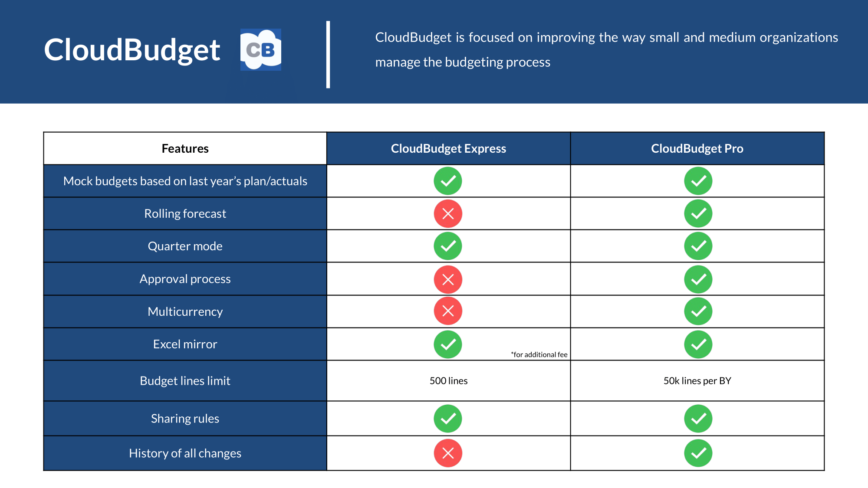Select the CloudBudget Express column header
Viewport: 868px width, 488px height.
pos(448,148)
